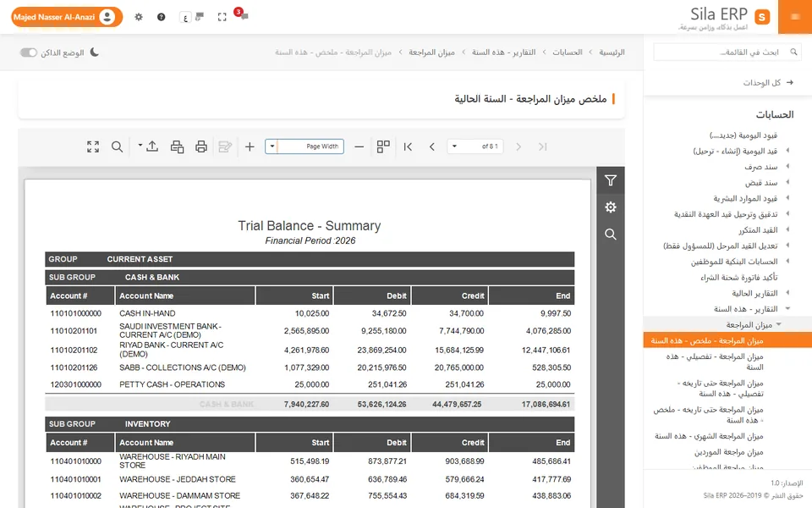
Task: Export the report document
Action: (x=152, y=146)
